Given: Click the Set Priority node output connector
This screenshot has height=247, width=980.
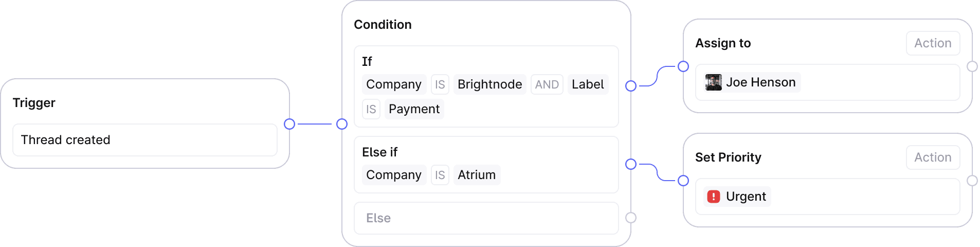Looking at the screenshot, I should pos(972,181).
